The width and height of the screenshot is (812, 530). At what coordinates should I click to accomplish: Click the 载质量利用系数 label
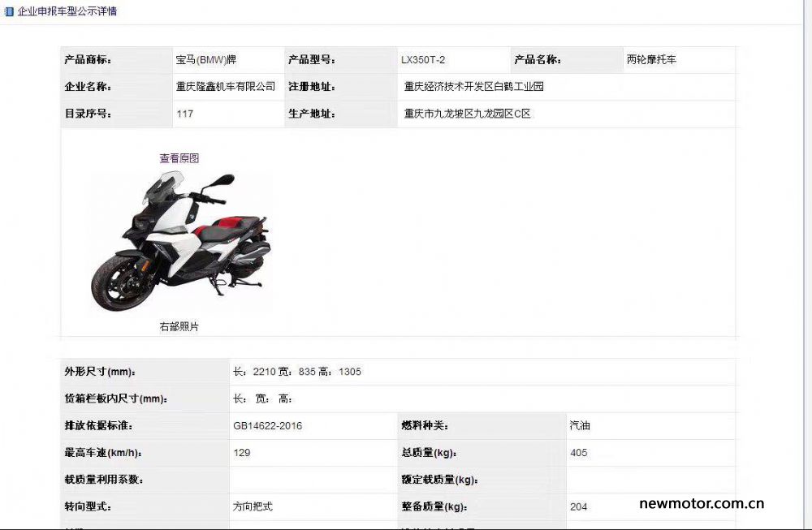[x=104, y=480]
